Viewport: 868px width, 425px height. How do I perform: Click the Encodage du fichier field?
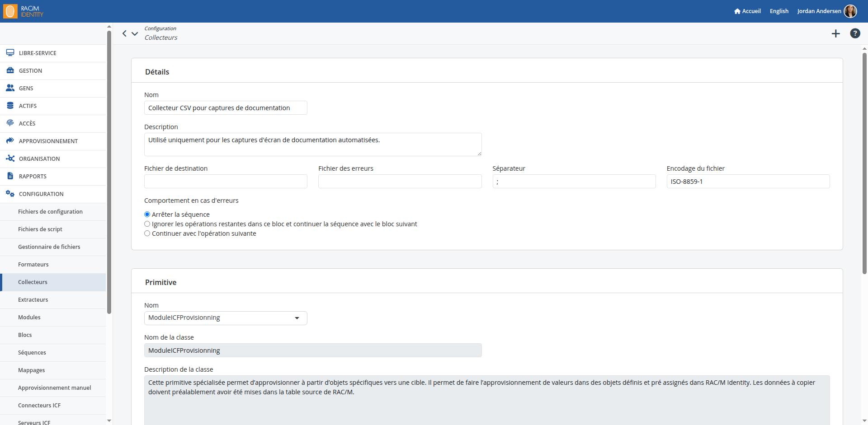click(748, 182)
